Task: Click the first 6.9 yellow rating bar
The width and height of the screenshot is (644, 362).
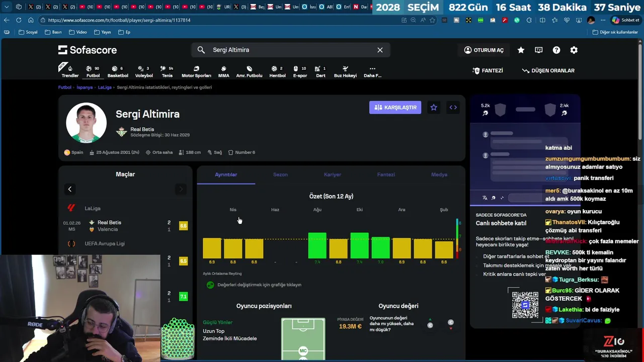Action: 212,248
